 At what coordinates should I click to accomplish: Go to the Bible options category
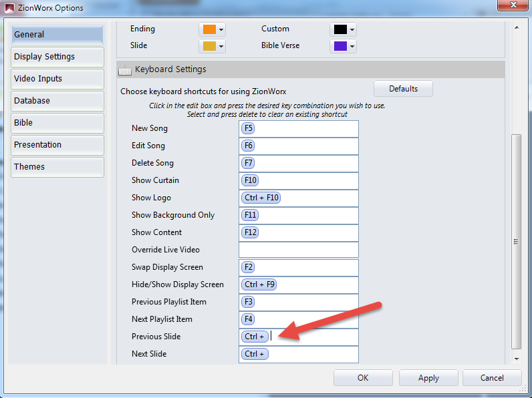pyautogui.click(x=57, y=123)
